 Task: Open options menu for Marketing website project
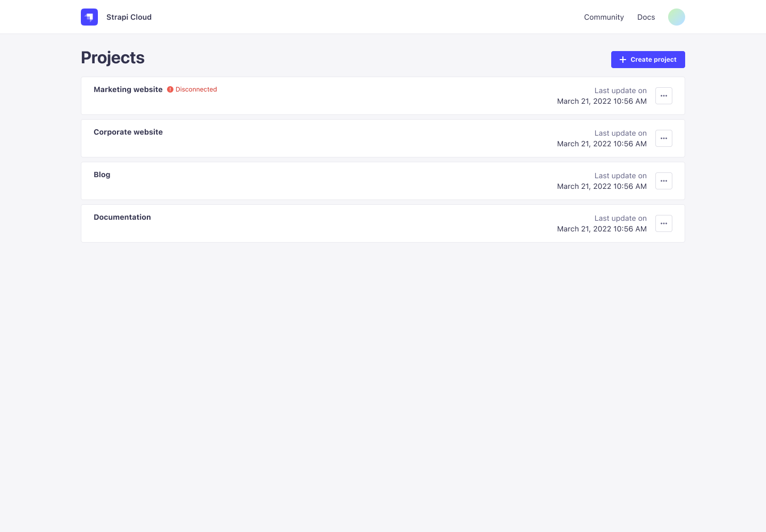[x=663, y=96]
